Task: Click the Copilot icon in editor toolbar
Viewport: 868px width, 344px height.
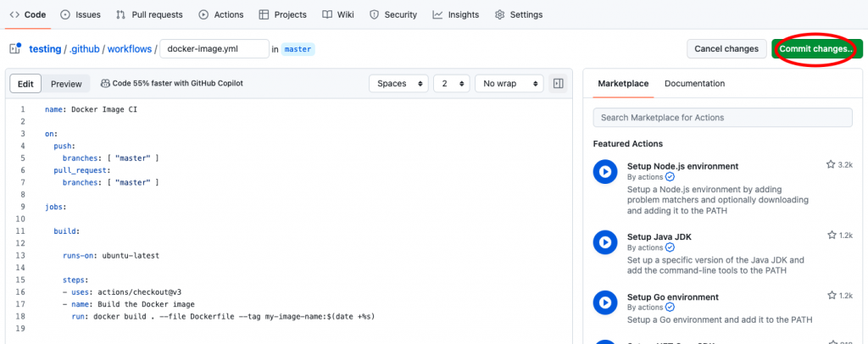Action: pos(105,84)
